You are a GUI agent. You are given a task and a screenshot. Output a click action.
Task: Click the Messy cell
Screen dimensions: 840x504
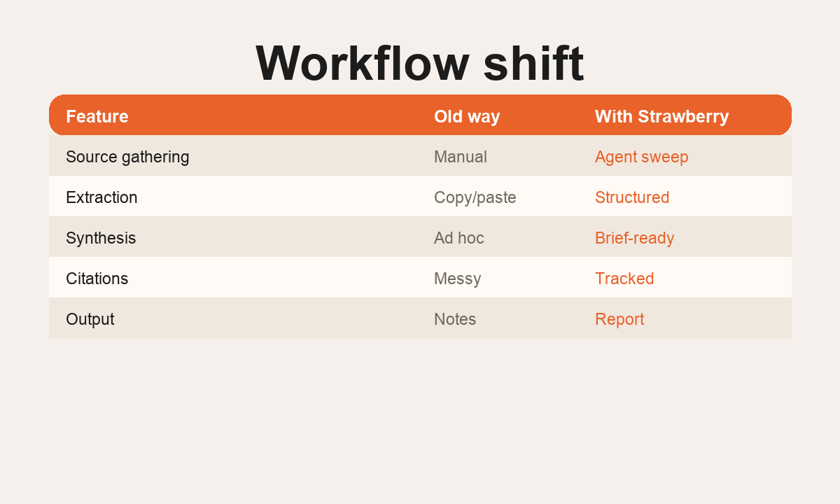[x=458, y=279]
